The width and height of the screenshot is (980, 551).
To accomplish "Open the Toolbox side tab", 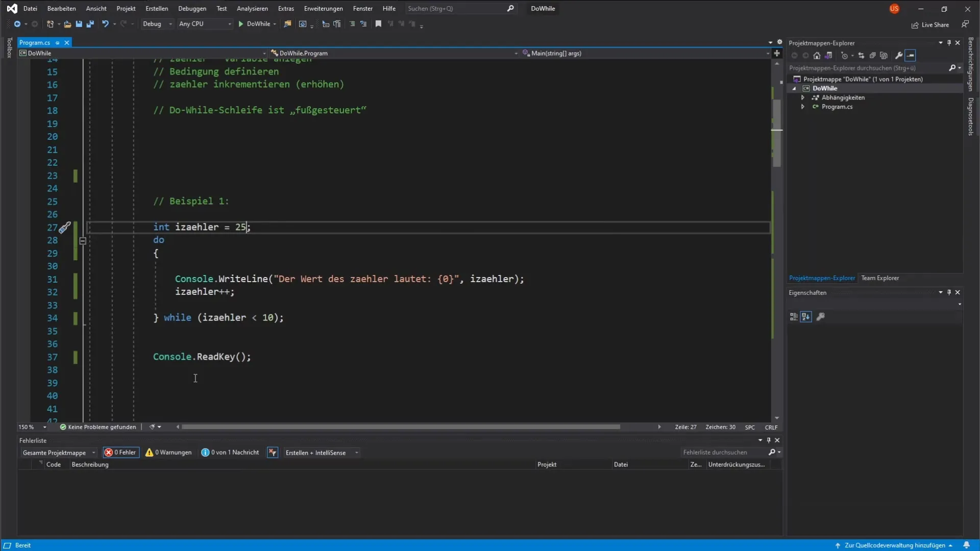I will 9,47.
